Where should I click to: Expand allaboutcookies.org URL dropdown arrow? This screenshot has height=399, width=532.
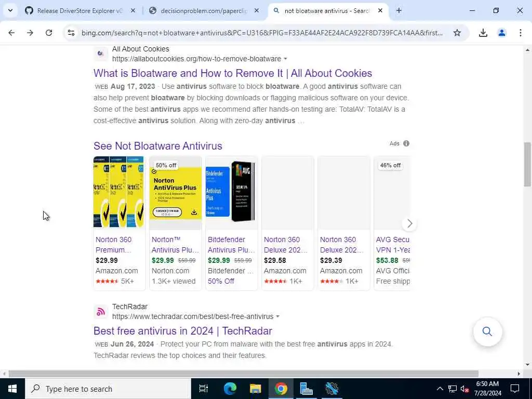click(x=285, y=59)
